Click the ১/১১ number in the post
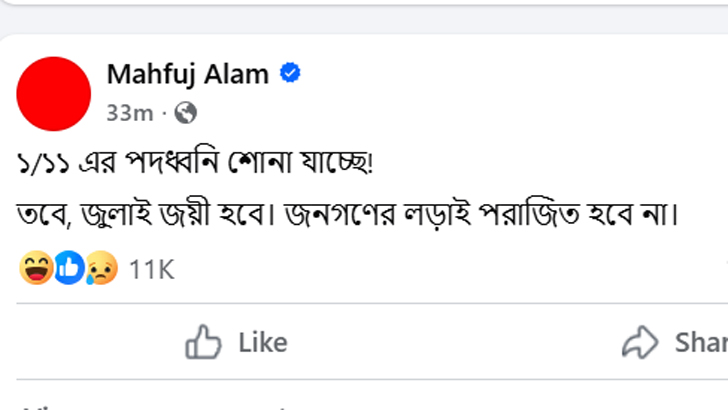The image size is (728, 410). pyautogui.click(x=43, y=163)
